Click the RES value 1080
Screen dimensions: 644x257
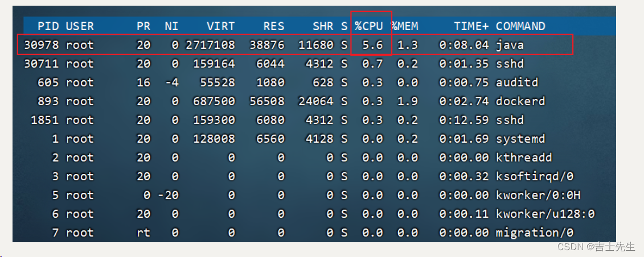[270, 82]
